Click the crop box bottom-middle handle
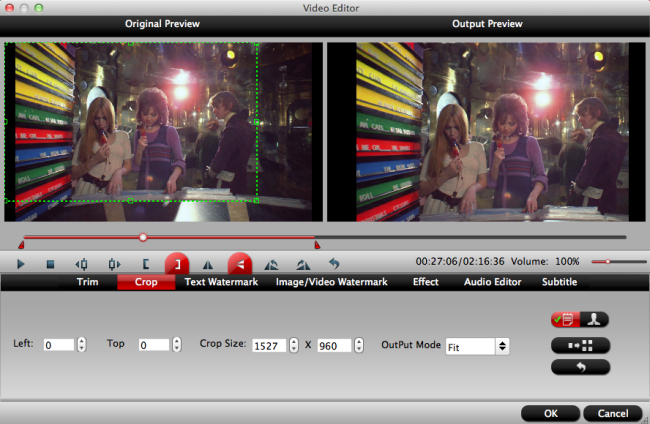650x424 pixels. (131, 201)
